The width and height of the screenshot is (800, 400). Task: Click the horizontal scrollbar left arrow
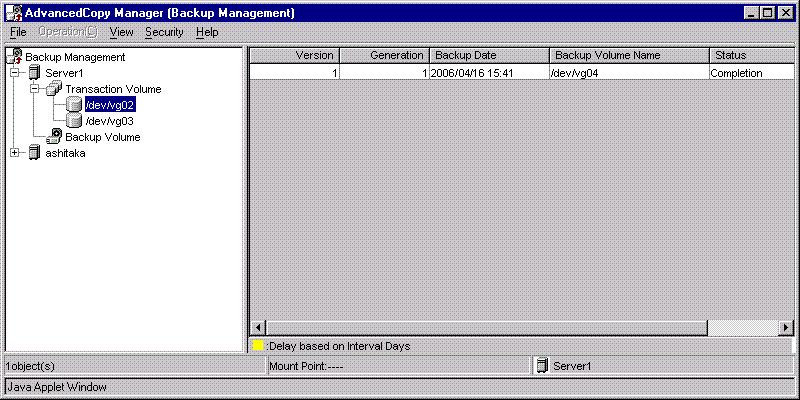(259, 328)
